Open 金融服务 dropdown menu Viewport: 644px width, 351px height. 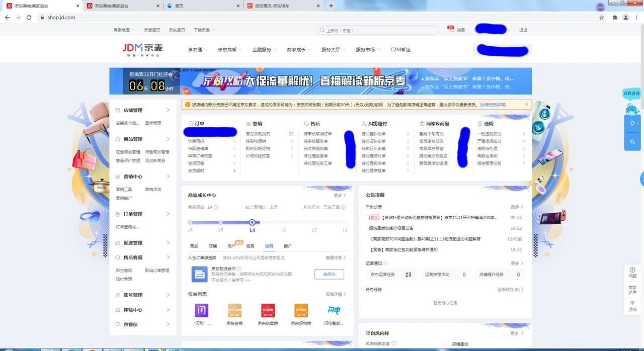(x=264, y=50)
